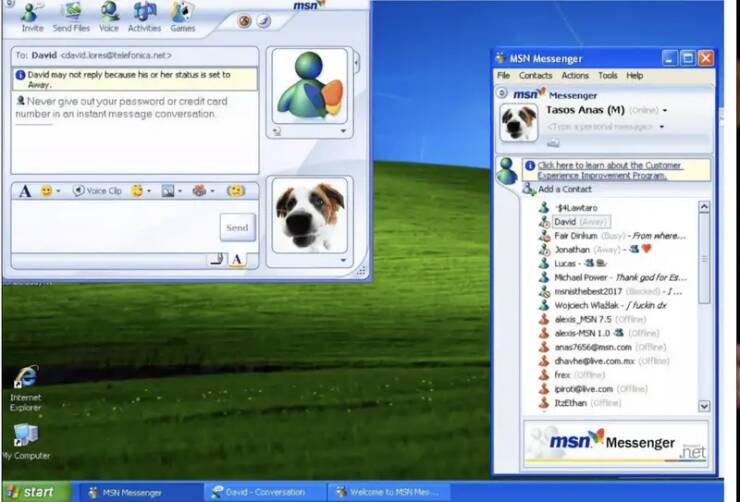This screenshot has width=740, height=502.
Task: Open Internet Explorer desktop icon
Action: [26, 377]
